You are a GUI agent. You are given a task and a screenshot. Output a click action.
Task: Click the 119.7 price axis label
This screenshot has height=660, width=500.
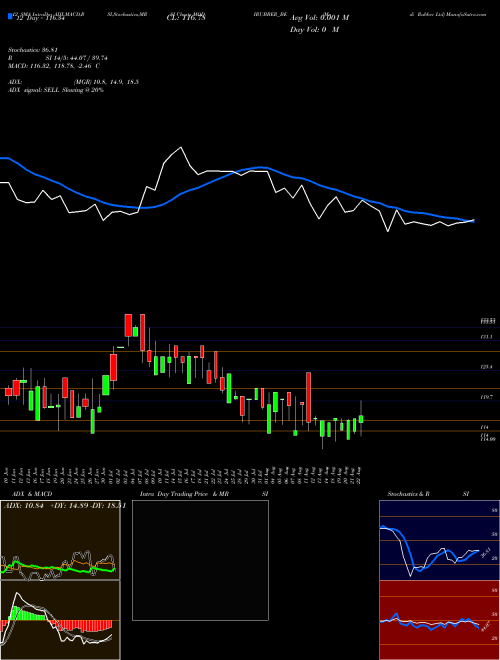pos(487,397)
